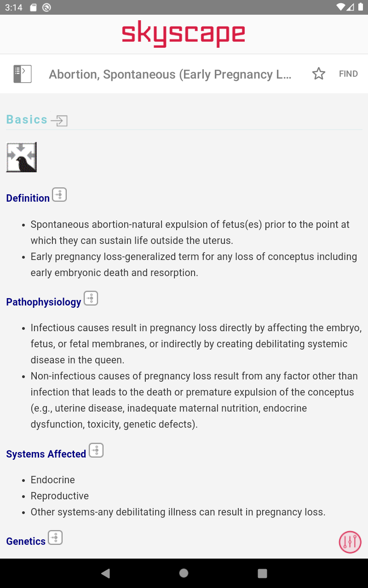Expand the icon next to Systems Affected

(x=96, y=451)
